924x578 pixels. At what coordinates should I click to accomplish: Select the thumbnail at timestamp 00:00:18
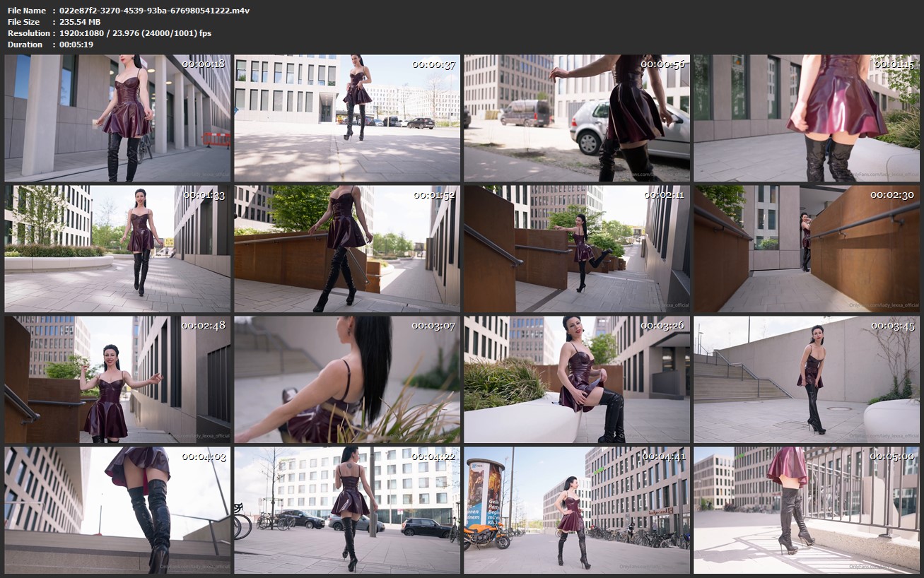(117, 118)
